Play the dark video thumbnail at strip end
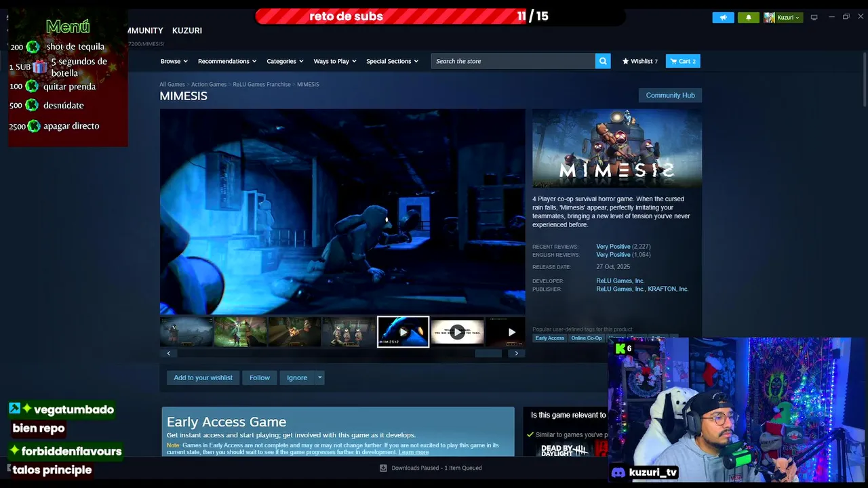This screenshot has height=488, width=868. click(506, 332)
